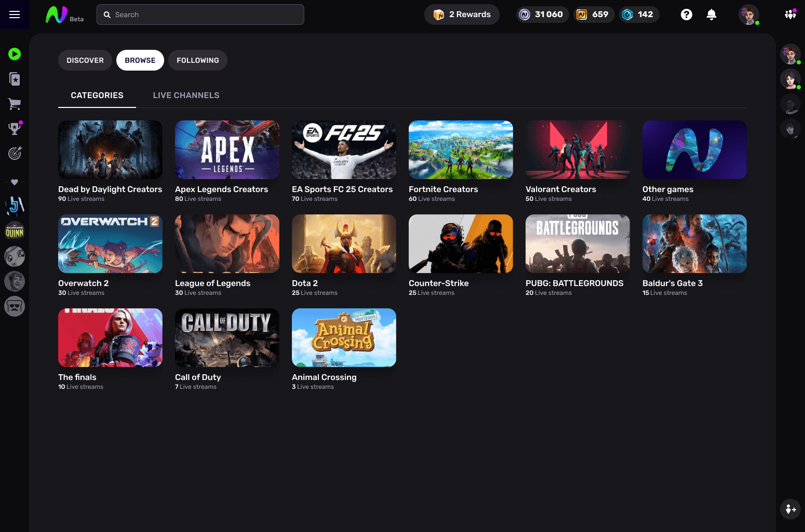Viewport: 805px width, 532px height.
Task: Open third offline friend avatar
Action: pos(790,104)
